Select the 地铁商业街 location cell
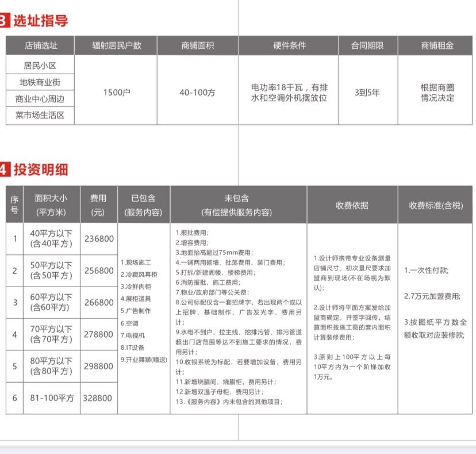 (40, 82)
